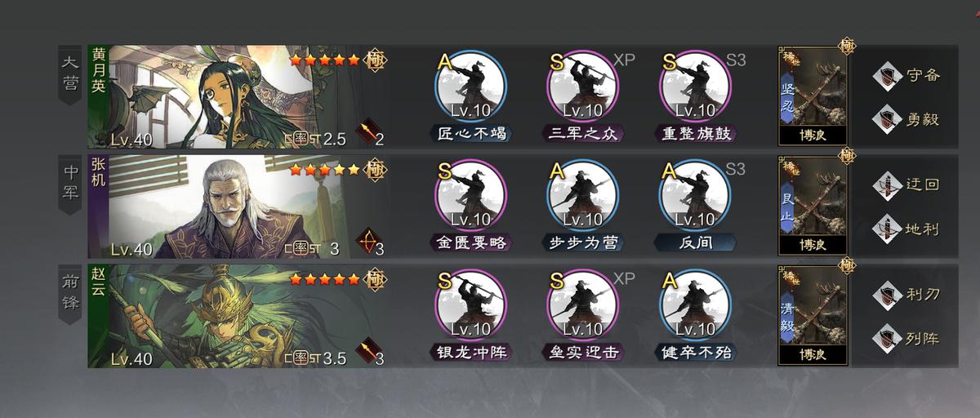The image size is (980, 418).
Task: Tap the 健卒不殆 skill icon
Action: 695,305
